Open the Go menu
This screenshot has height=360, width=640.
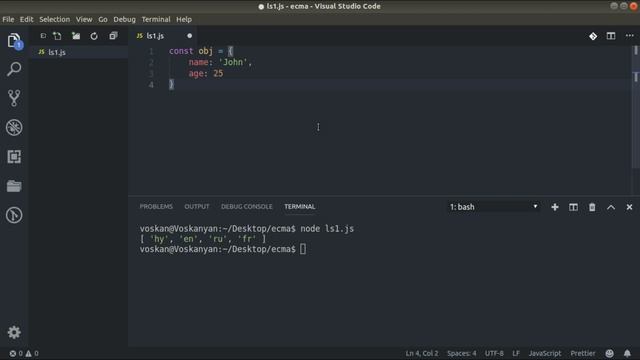(x=103, y=19)
